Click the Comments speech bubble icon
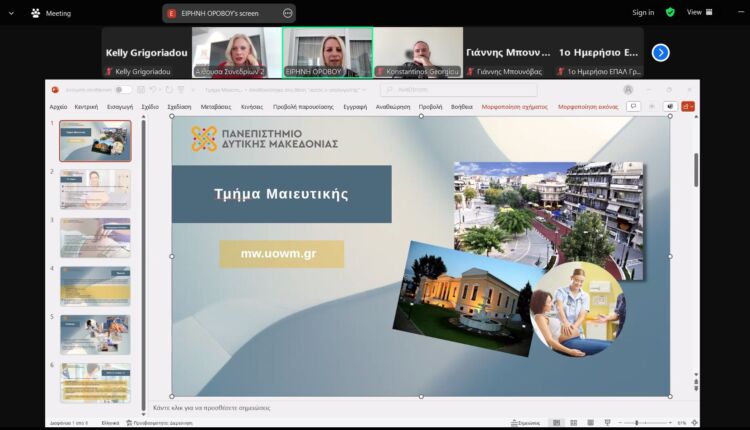This screenshot has width=750, height=430. click(633, 106)
